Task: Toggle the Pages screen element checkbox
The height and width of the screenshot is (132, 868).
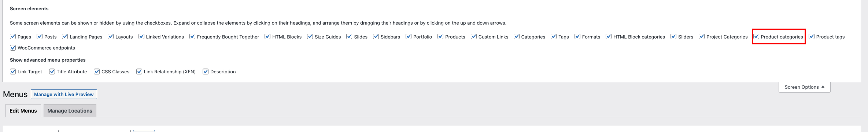Action: (x=13, y=37)
